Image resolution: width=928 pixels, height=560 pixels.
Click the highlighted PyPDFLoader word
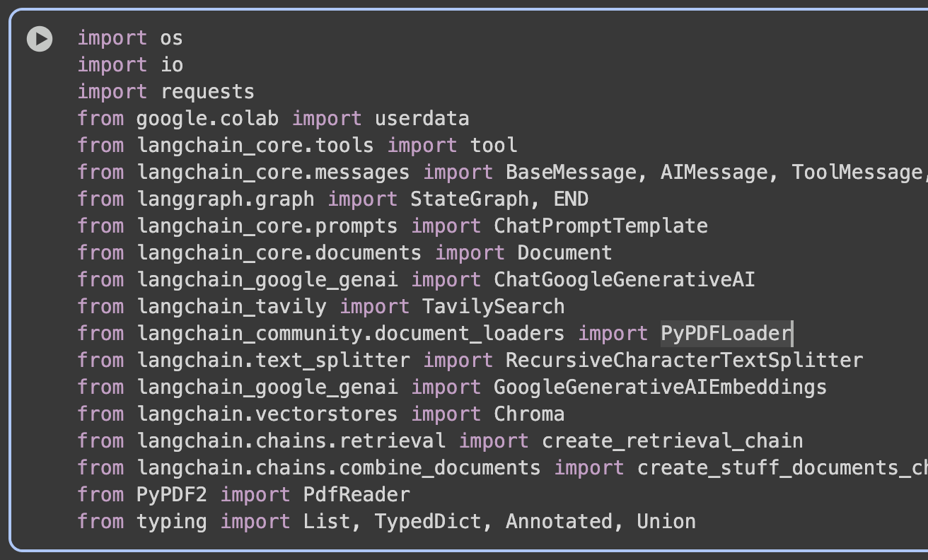(726, 333)
